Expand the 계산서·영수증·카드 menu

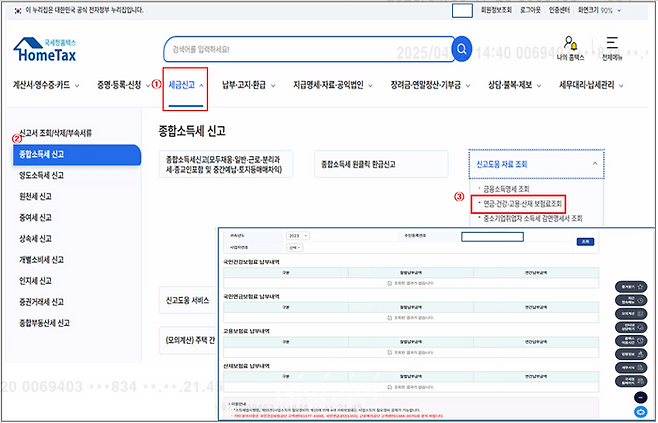tap(46, 85)
